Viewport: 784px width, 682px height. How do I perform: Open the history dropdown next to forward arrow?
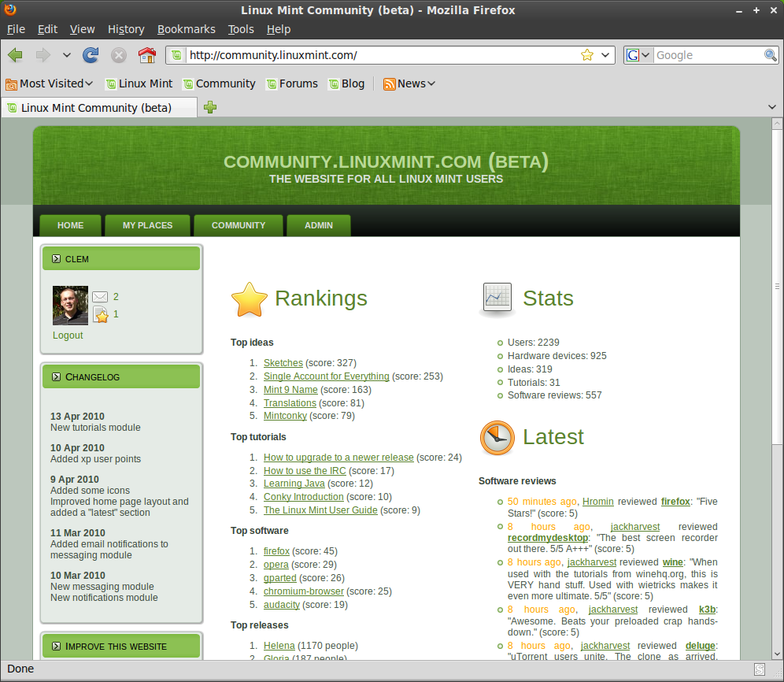point(66,55)
